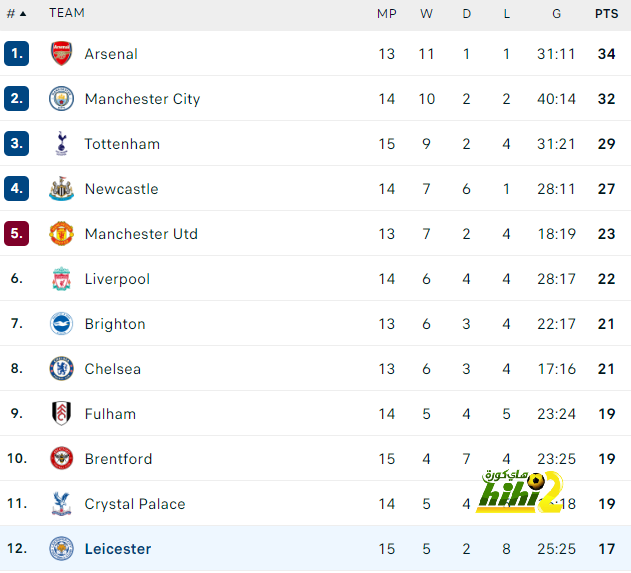
Task: Open the Leicester team link
Action: point(118,549)
